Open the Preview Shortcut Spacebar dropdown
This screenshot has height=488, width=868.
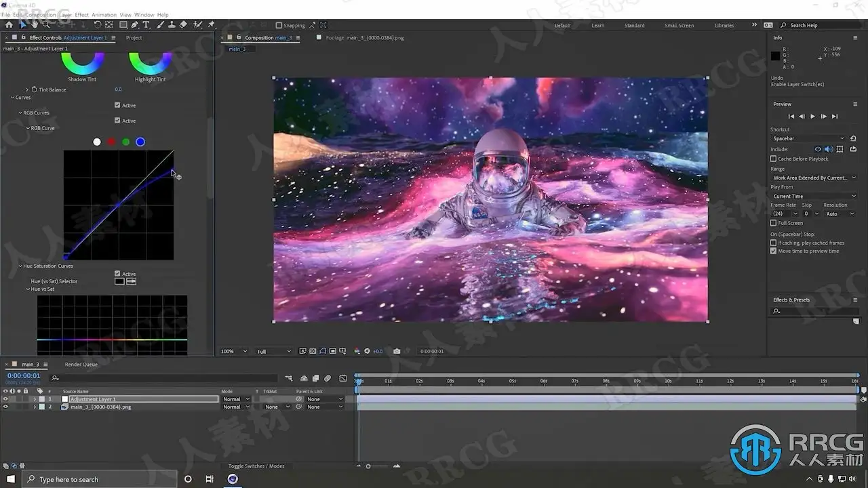point(809,139)
